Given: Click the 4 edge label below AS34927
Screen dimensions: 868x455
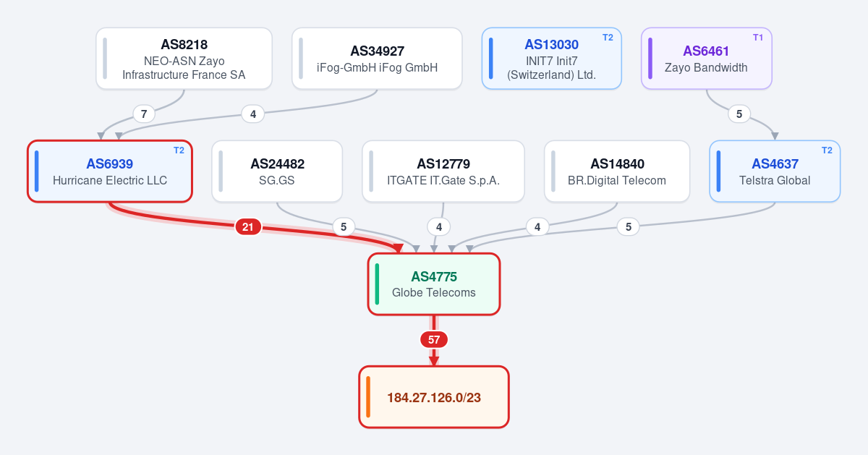Looking at the screenshot, I should 252,114.
